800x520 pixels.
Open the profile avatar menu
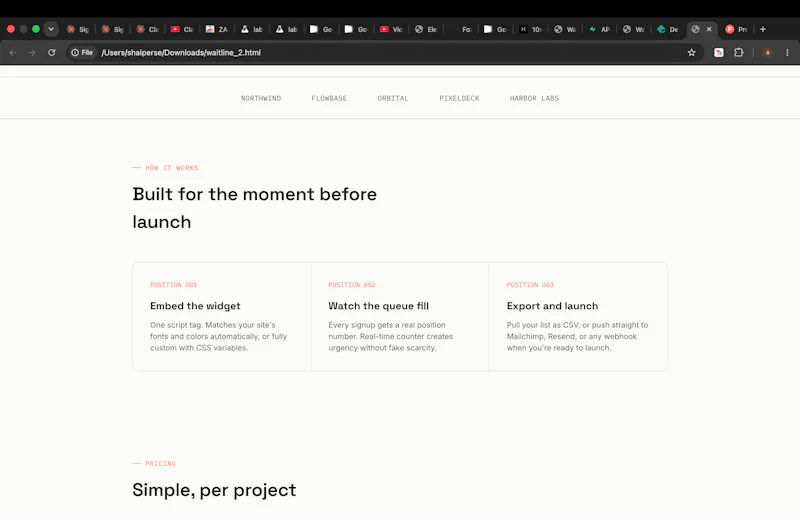(767, 53)
